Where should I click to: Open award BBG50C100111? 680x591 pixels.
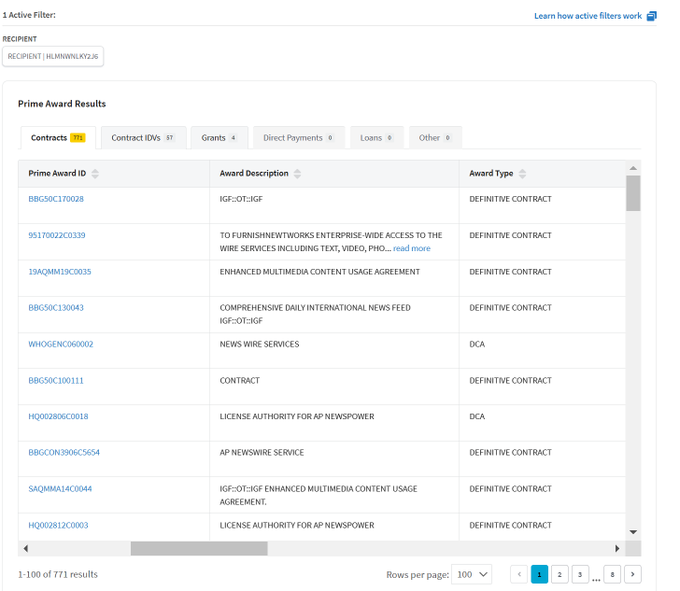(x=56, y=381)
